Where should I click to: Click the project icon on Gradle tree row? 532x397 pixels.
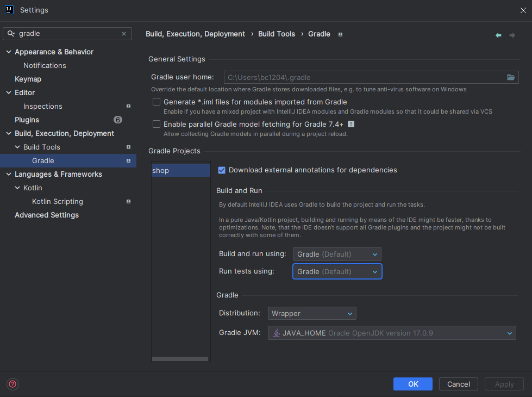click(129, 160)
